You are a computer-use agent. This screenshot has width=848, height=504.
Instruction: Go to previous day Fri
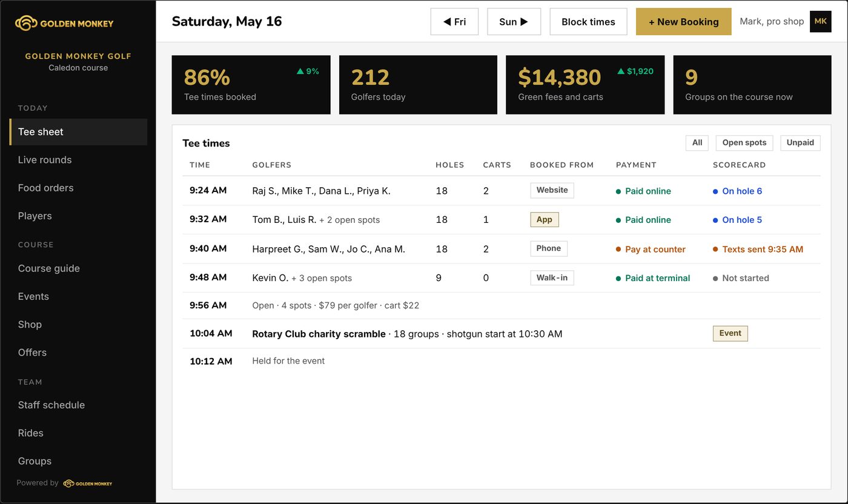(454, 22)
